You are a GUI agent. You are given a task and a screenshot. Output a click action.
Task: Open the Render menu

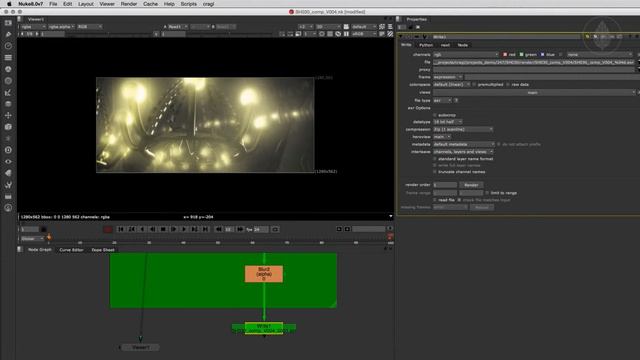[129, 4]
